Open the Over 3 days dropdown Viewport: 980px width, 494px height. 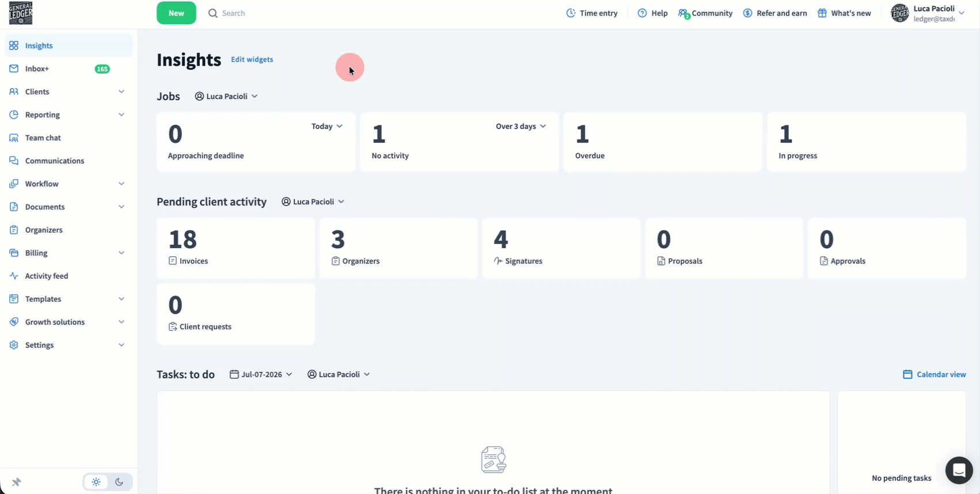pos(521,126)
